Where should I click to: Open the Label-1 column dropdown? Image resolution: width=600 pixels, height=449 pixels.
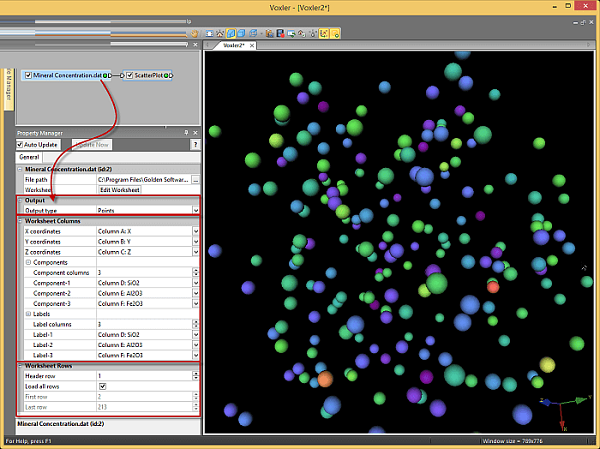(x=196, y=335)
